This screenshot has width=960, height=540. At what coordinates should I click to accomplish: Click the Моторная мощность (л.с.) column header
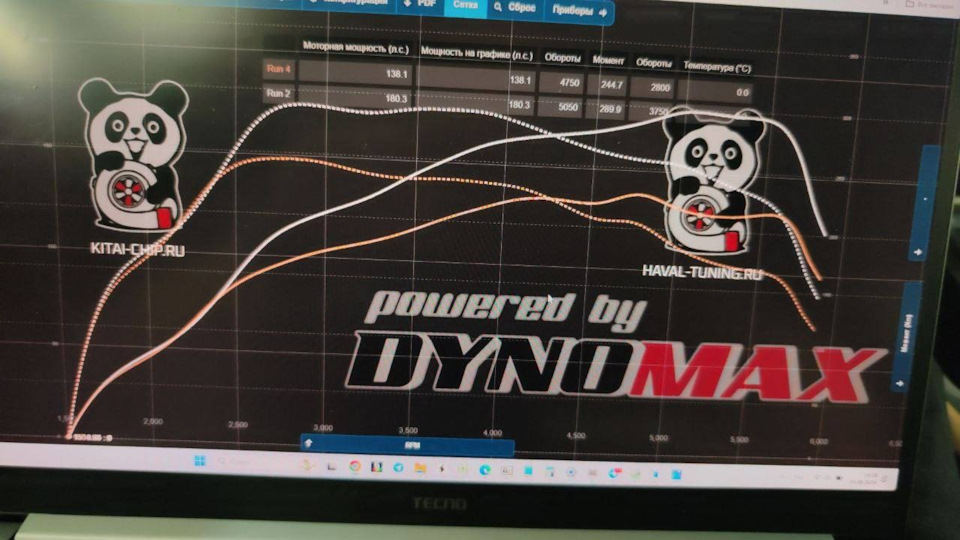point(355,48)
